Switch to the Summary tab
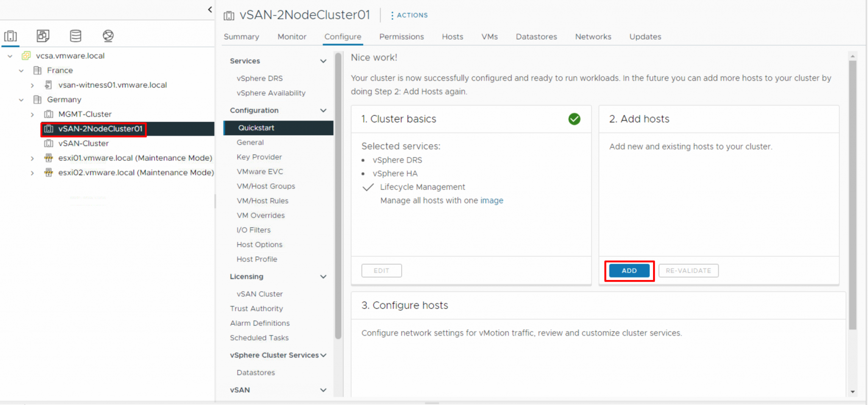The image size is (868, 405). click(x=241, y=36)
